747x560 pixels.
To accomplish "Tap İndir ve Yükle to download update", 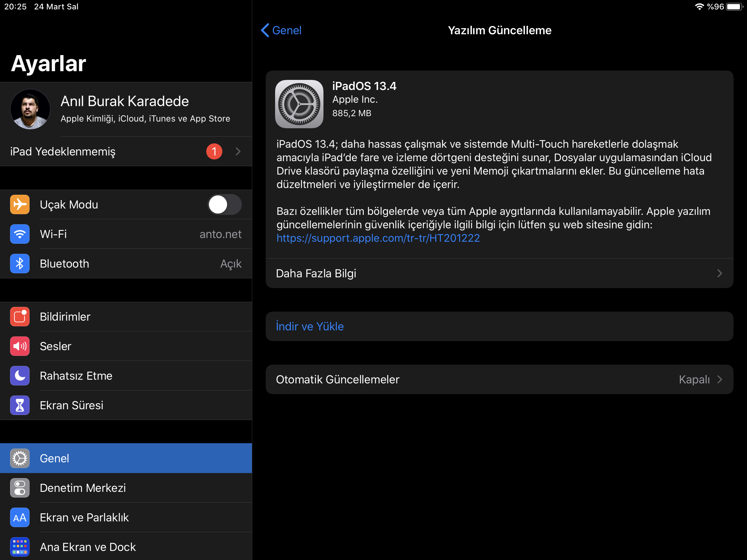I will pyautogui.click(x=499, y=326).
